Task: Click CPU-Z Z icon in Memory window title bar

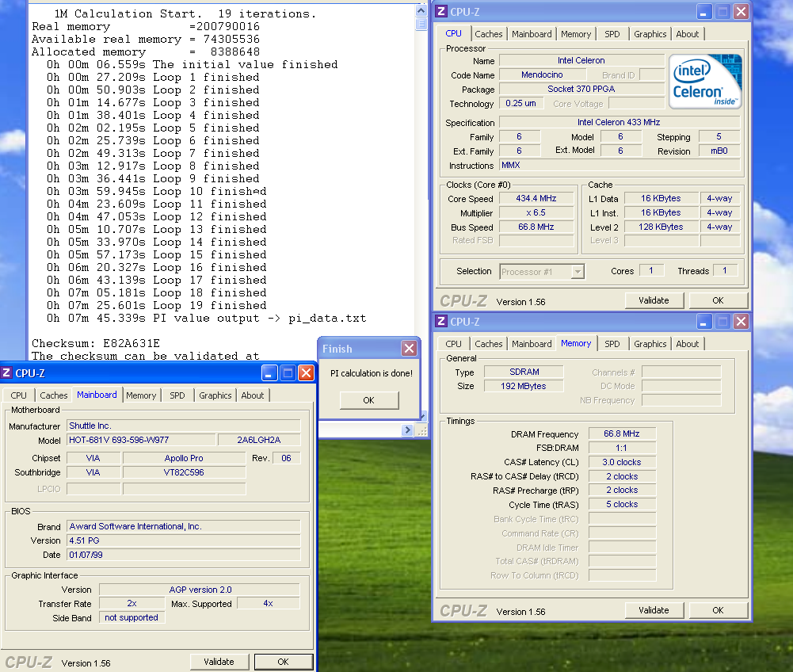Action: 441,321
